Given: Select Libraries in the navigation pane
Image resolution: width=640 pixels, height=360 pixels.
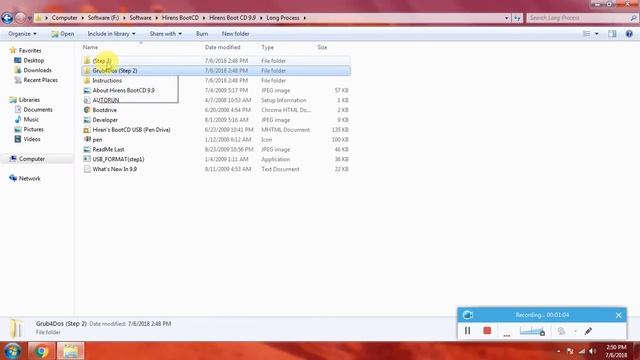Looking at the screenshot, I should (24, 100).
